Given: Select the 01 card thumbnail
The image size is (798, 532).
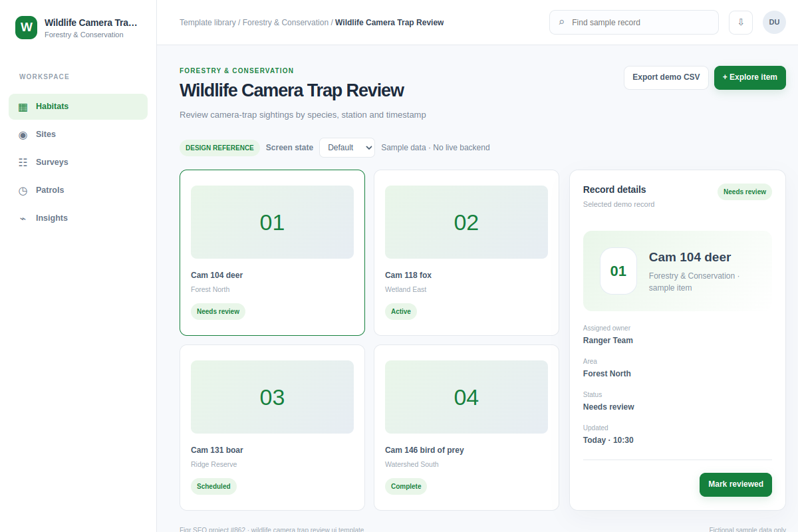Looking at the screenshot, I should tap(272, 222).
